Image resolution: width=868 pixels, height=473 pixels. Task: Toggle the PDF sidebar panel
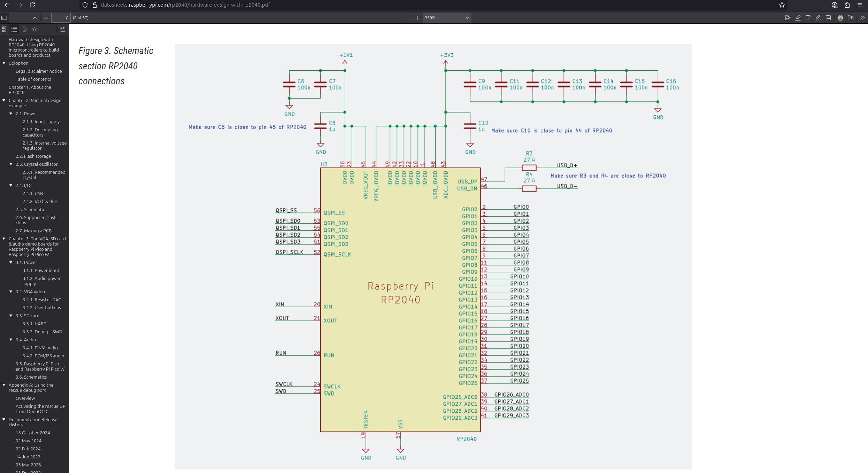(x=4, y=18)
